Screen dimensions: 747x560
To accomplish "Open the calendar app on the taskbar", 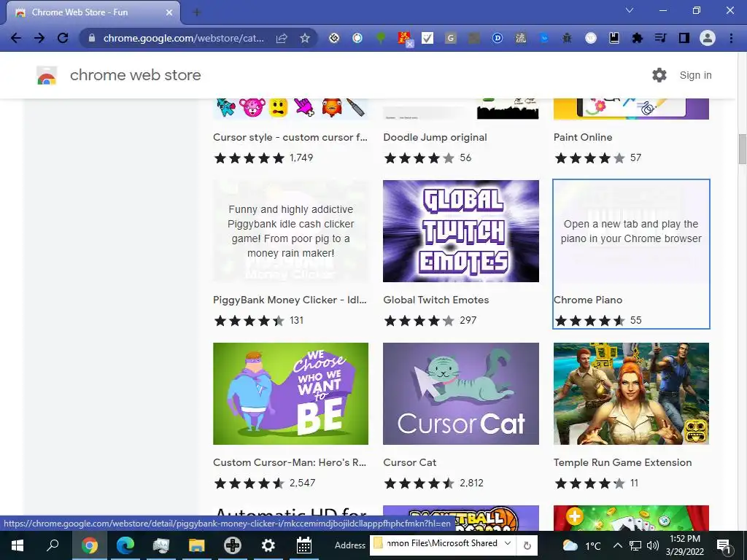I will coord(304,545).
